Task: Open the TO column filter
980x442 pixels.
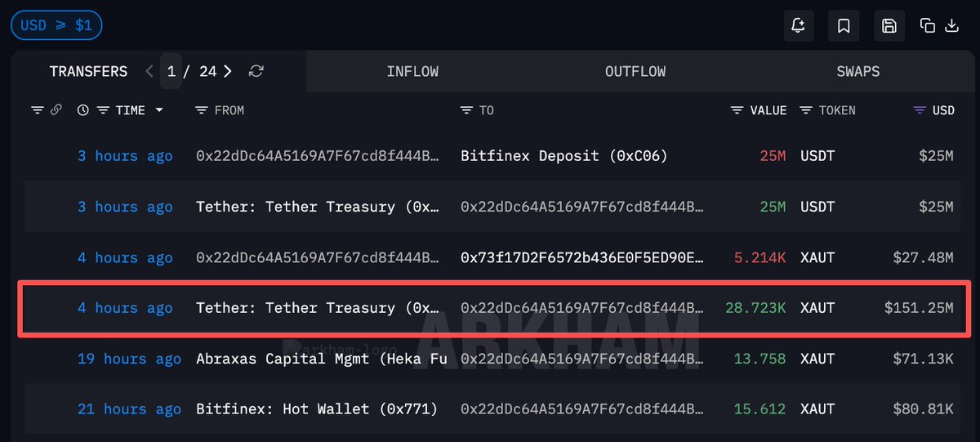Action: click(x=466, y=110)
